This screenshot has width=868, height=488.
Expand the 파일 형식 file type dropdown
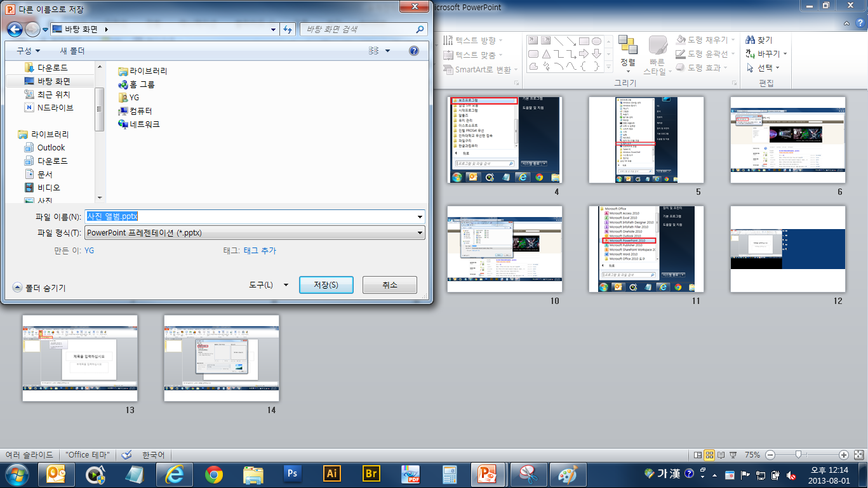tap(419, 233)
